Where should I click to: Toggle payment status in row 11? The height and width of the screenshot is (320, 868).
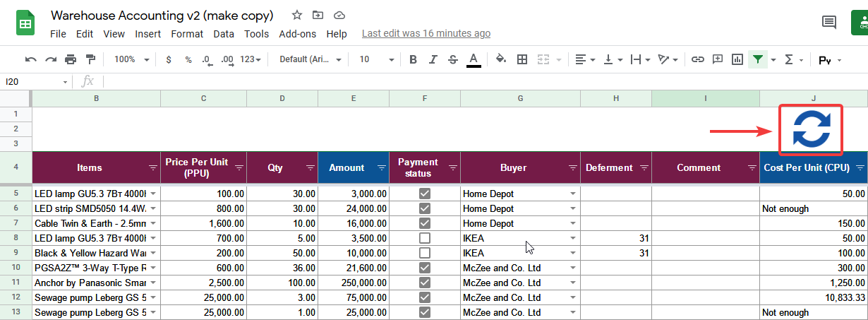425,283
